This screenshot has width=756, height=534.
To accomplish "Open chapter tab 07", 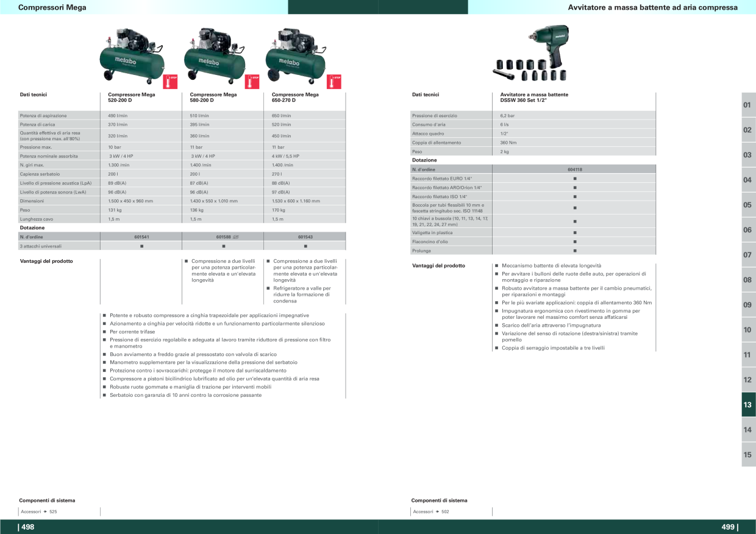I will (748, 255).
